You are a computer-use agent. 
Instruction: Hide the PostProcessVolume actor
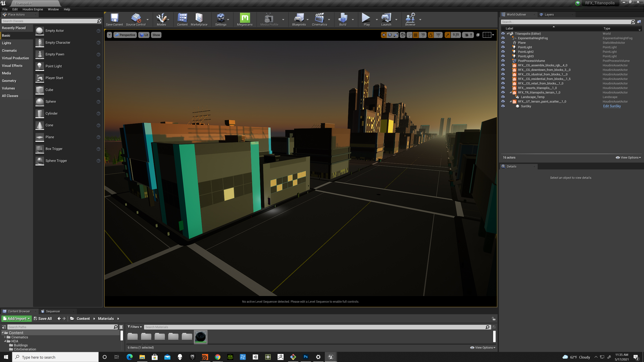click(503, 61)
